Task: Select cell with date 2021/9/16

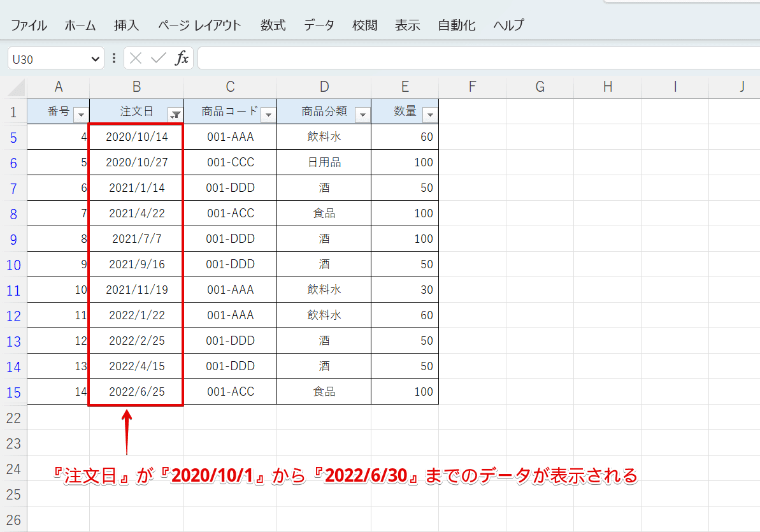Action: (137, 264)
